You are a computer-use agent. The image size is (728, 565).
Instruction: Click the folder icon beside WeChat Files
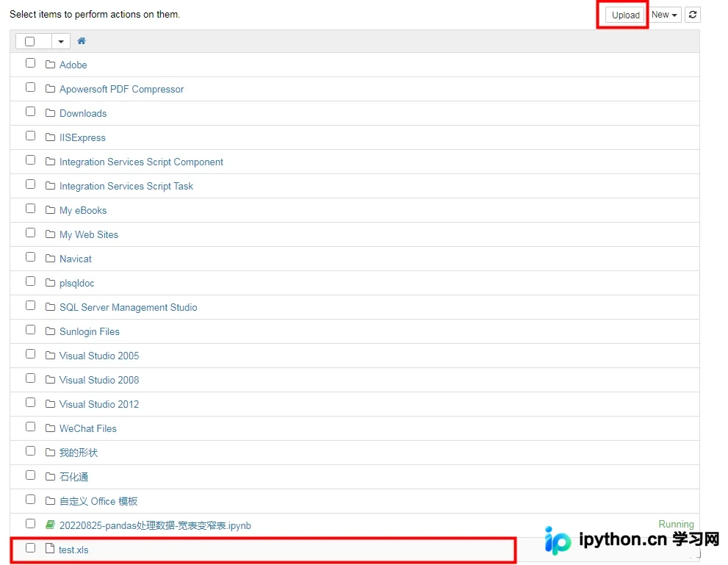click(50, 428)
